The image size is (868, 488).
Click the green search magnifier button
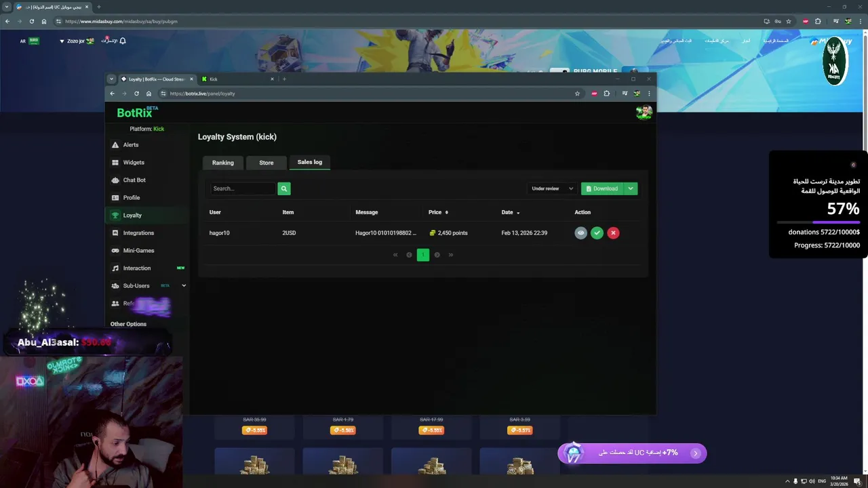[x=283, y=188]
